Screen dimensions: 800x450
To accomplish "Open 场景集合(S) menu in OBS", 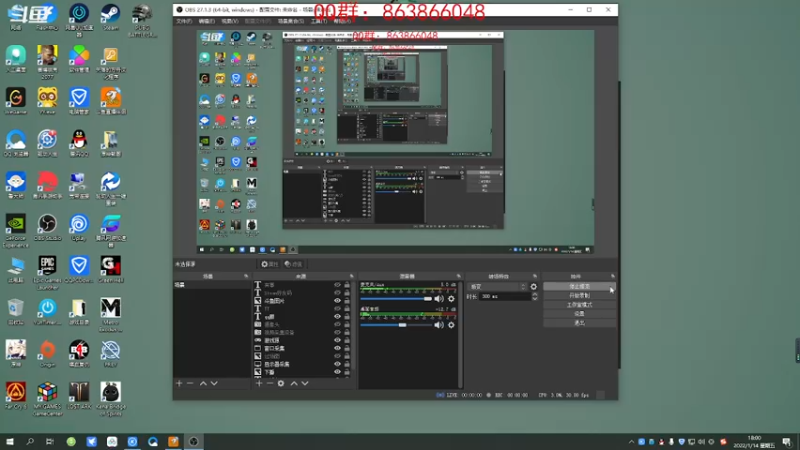I will 291,21.
